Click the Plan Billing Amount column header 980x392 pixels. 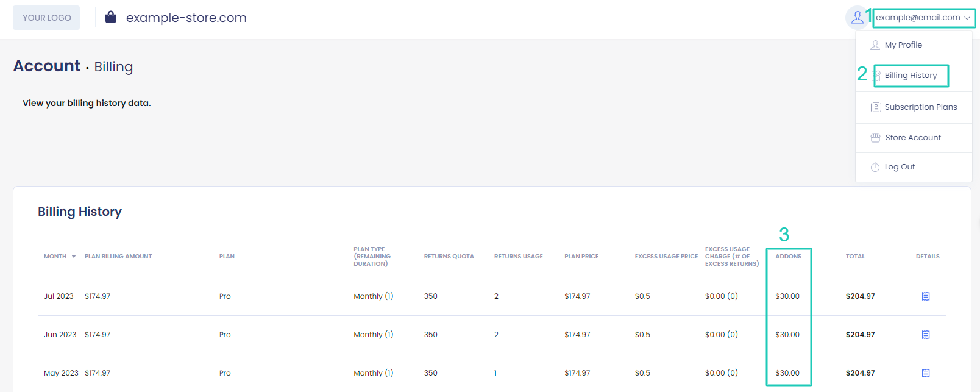pyautogui.click(x=118, y=257)
